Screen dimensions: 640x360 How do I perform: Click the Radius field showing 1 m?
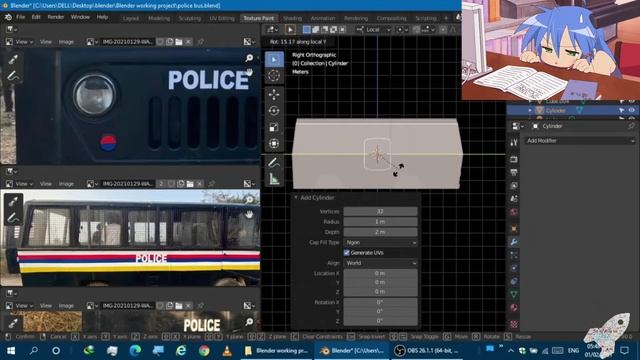(380, 222)
